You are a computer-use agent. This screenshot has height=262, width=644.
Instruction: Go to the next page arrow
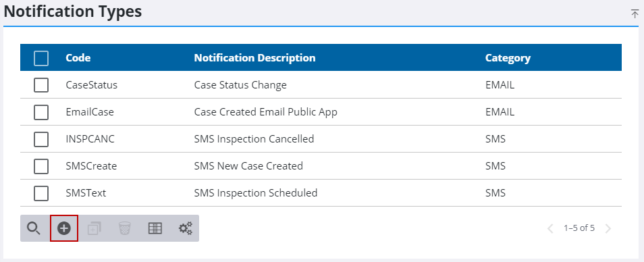(x=608, y=228)
